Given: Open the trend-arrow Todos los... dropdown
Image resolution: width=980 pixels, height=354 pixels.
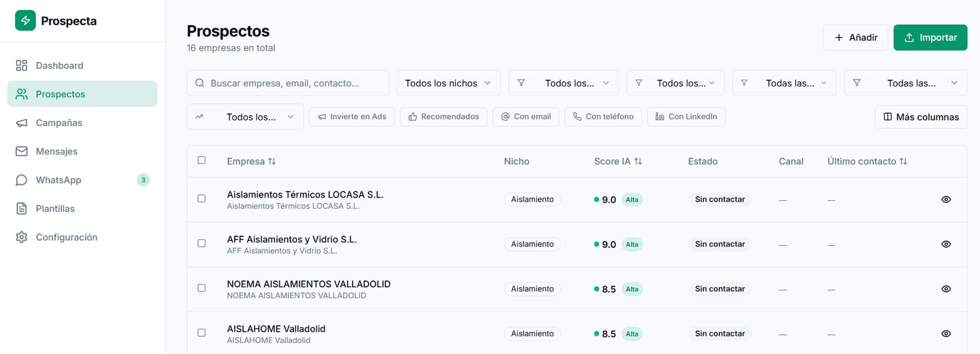Looking at the screenshot, I should [x=245, y=116].
